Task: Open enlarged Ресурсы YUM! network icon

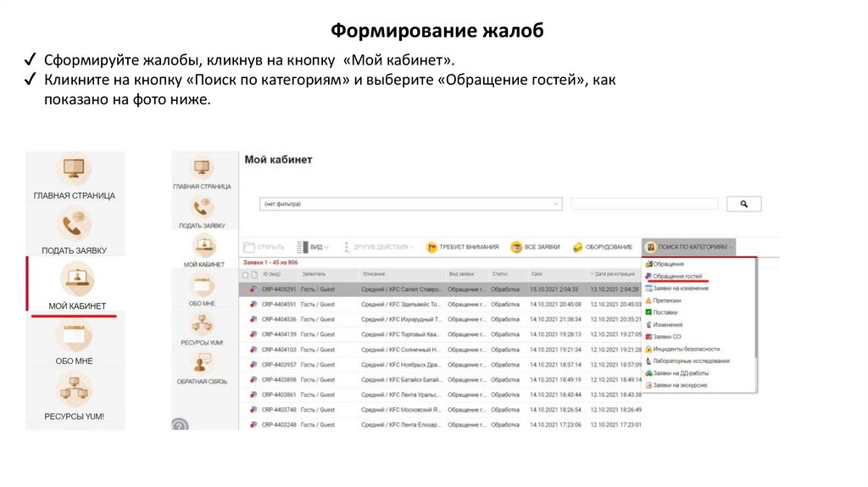Action: pos(74,389)
